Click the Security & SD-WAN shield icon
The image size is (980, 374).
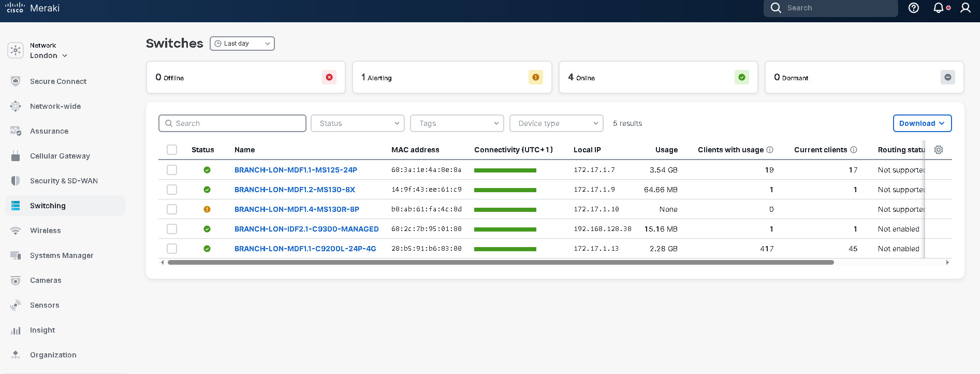(16, 181)
